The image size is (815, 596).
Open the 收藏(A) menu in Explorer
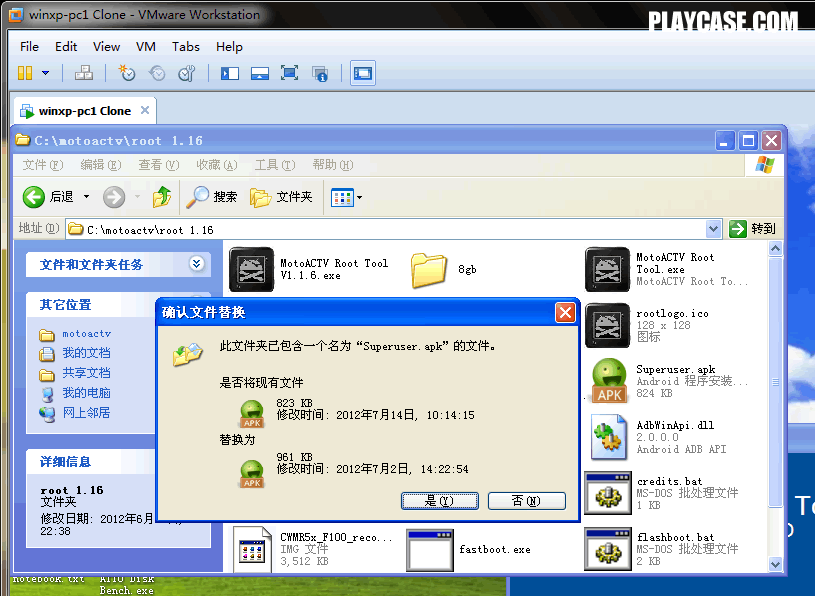click(x=217, y=165)
